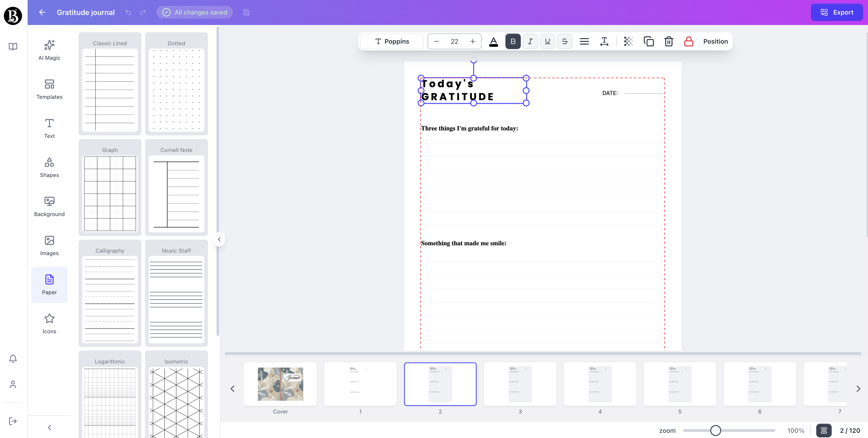868x438 pixels.
Task: Toggle italic formatting on
Action: click(x=530, y=41)
